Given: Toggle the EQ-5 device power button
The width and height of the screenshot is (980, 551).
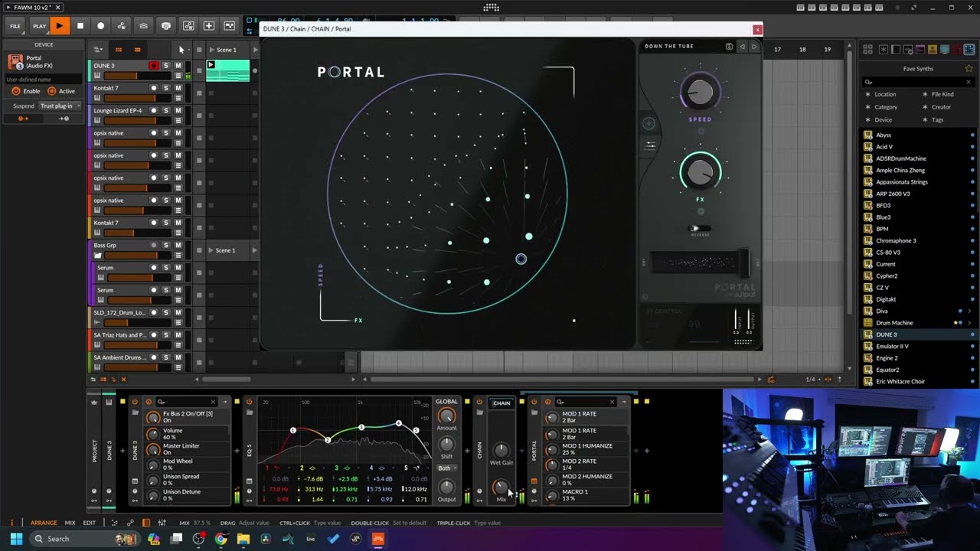Looking at the screenshot, I should 250,402.
